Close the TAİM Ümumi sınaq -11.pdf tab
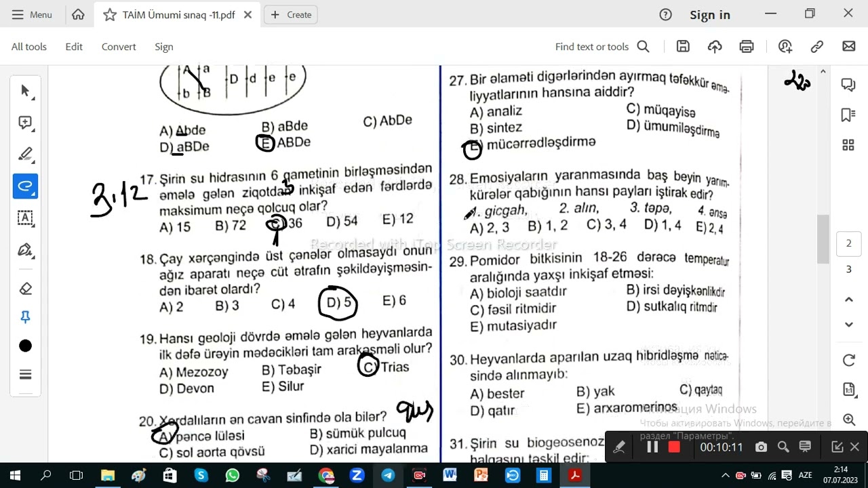Image resolution: width=868 pixels, height=488 pixels. 248,14
